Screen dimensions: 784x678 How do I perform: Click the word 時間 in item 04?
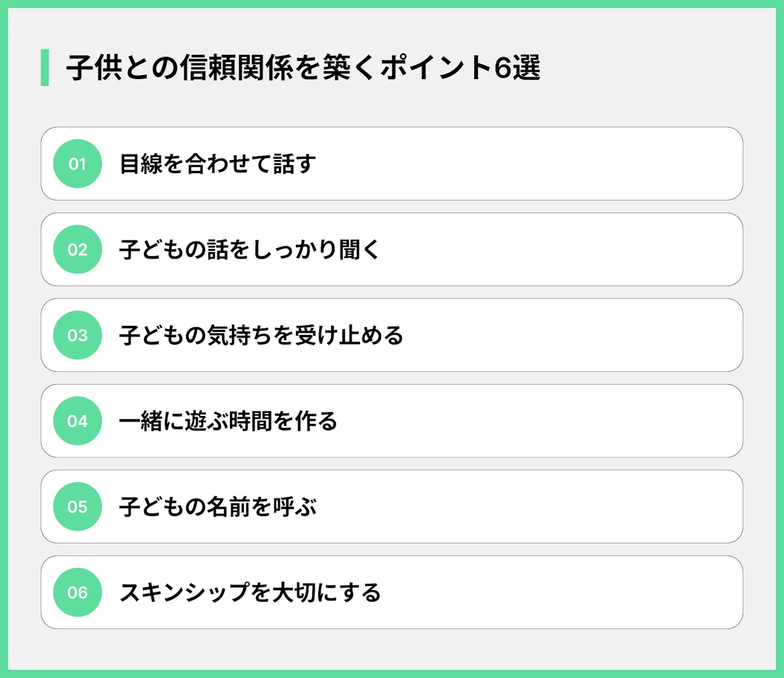tap(250, 421)
